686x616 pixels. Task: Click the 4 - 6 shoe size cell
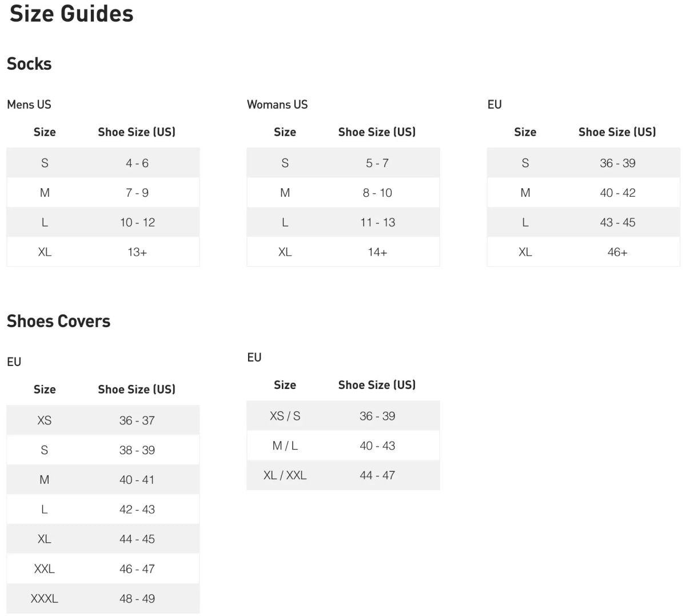tap(137, 163)
